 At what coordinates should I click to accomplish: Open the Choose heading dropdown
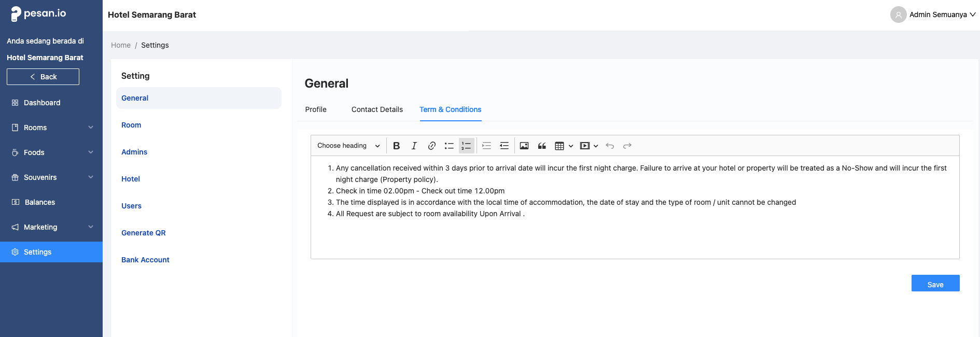tap(348, 146)
